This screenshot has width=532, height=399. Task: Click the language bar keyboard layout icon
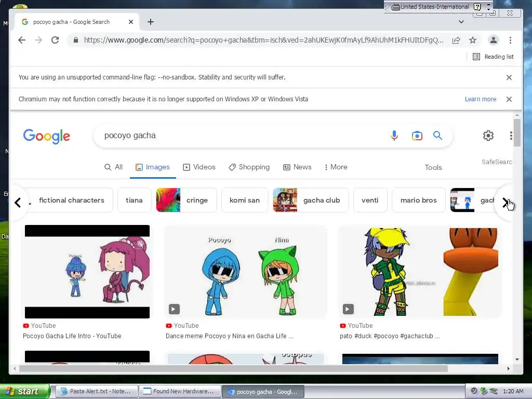click(395, 7)
